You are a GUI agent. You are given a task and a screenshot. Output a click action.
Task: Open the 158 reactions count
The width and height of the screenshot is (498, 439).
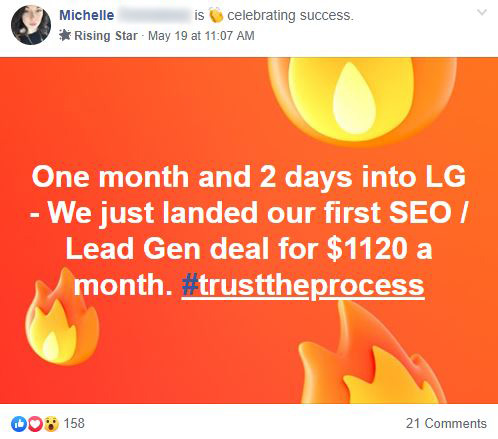(x=74, y=423)
